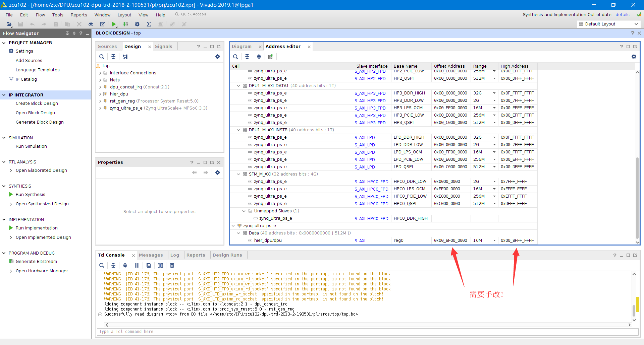Image resolution: width=644 pixels, height=345 pixels.
Task: Click Tcl Console horizontal scrollbar
Action: (x=368, y=325)
